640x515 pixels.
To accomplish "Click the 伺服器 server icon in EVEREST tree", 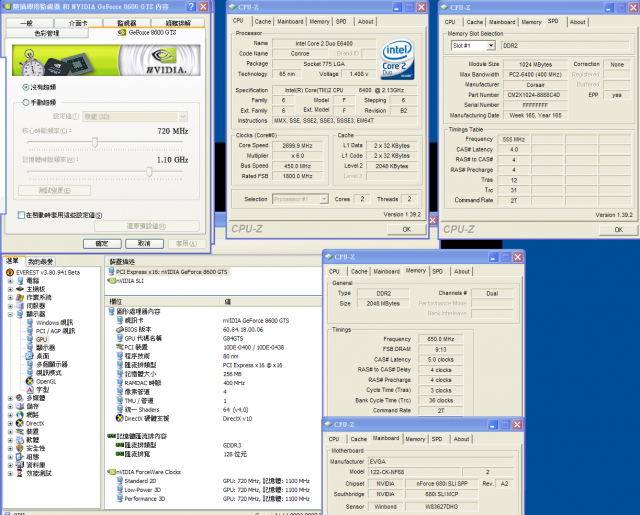I will pyautogui.click(x=20, y=306).
